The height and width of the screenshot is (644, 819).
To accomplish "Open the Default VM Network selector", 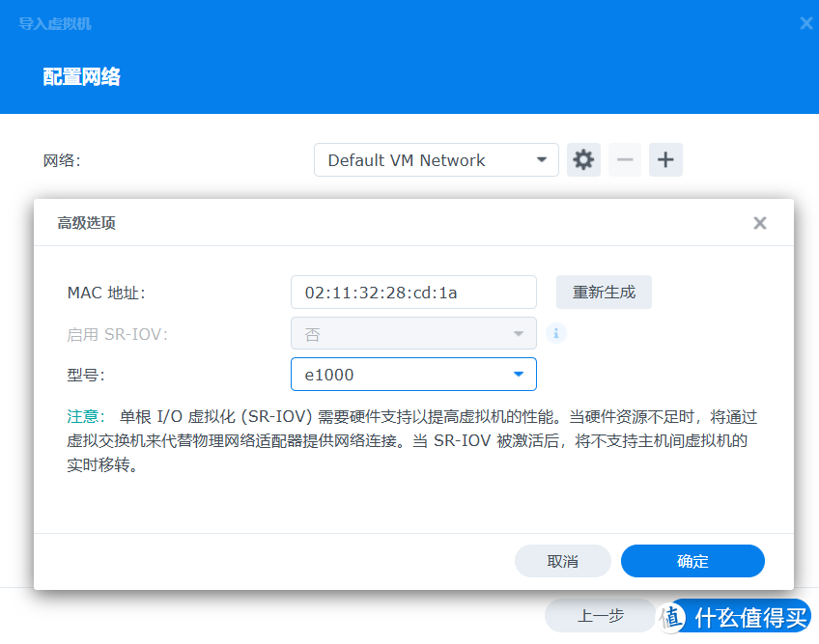I will (x=437, y=159).
